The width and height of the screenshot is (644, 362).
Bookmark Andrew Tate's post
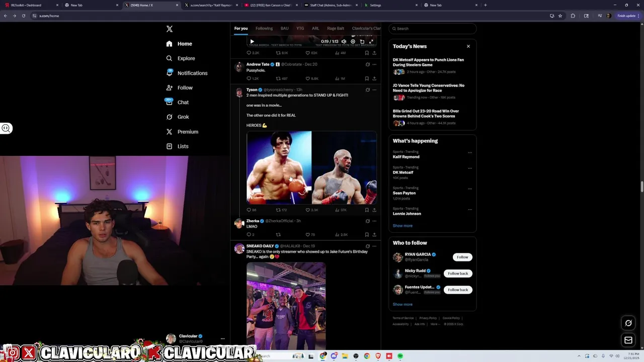pyautogui.click(x=367, y=78)
